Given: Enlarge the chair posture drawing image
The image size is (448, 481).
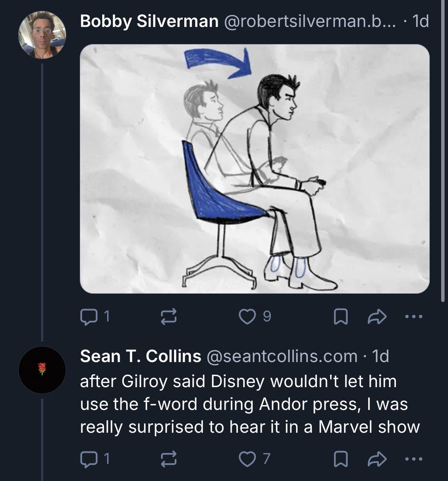Looking at the screenshot, I should pos(254,169).
